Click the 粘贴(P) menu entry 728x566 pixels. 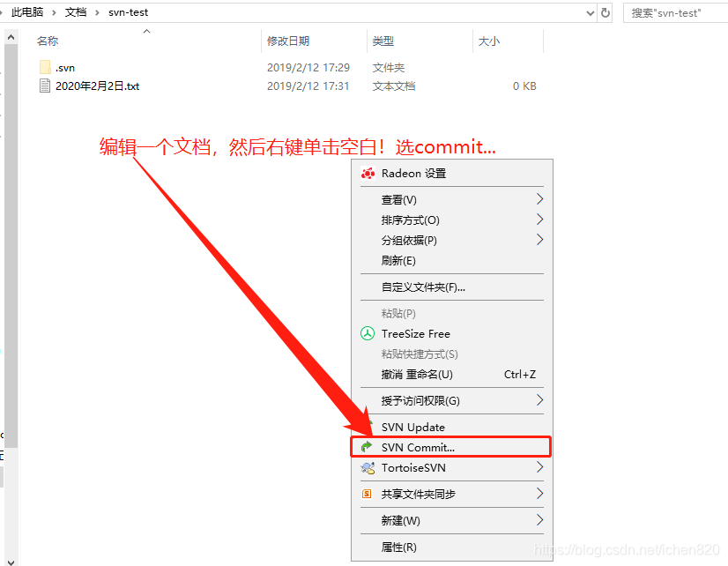pos(452,313)
